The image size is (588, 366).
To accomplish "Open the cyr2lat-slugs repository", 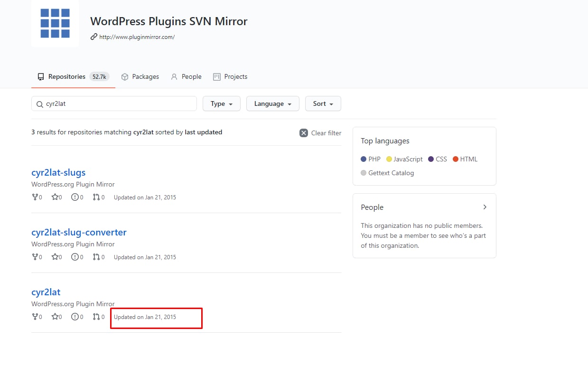I will tap(58, 172).
